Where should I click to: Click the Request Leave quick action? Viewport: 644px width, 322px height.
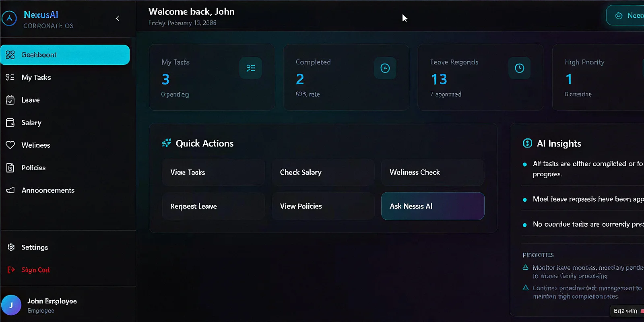click(x=213, y=206)
